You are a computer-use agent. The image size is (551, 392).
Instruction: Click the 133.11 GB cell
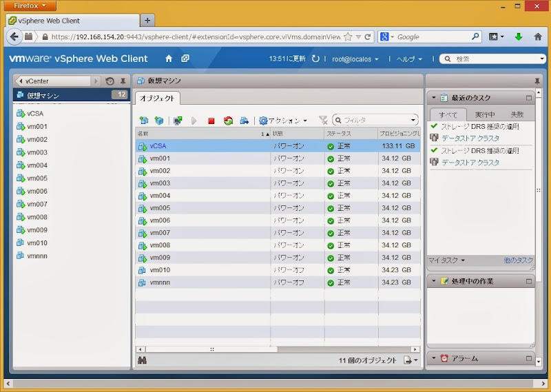tap(399, 146)
